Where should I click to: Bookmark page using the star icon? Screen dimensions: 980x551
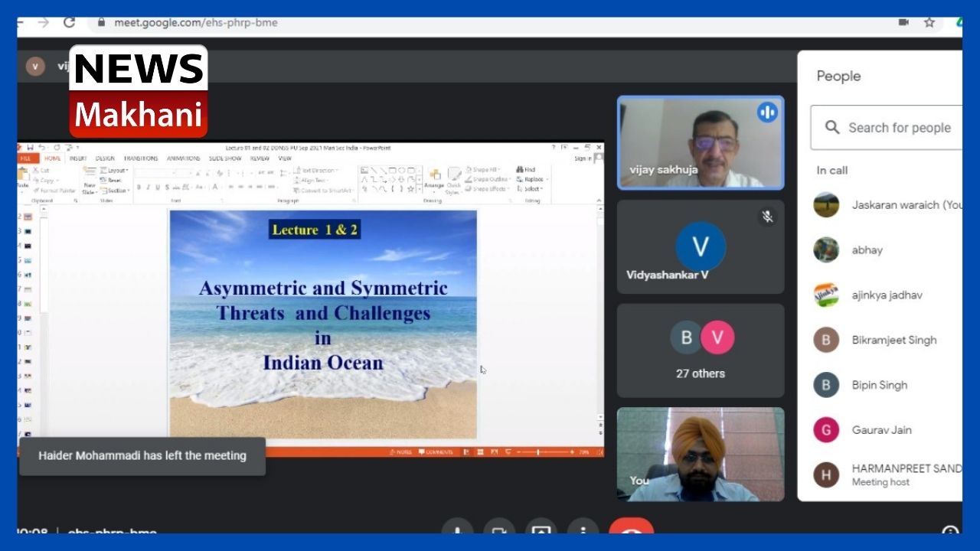point(929,22)
